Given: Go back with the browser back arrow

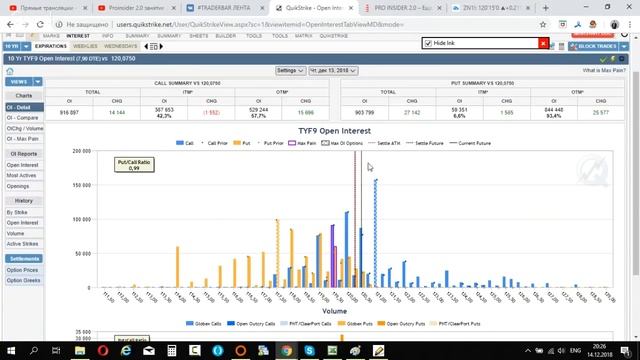Looking at the screenshot, I should (x=10, y=24).
